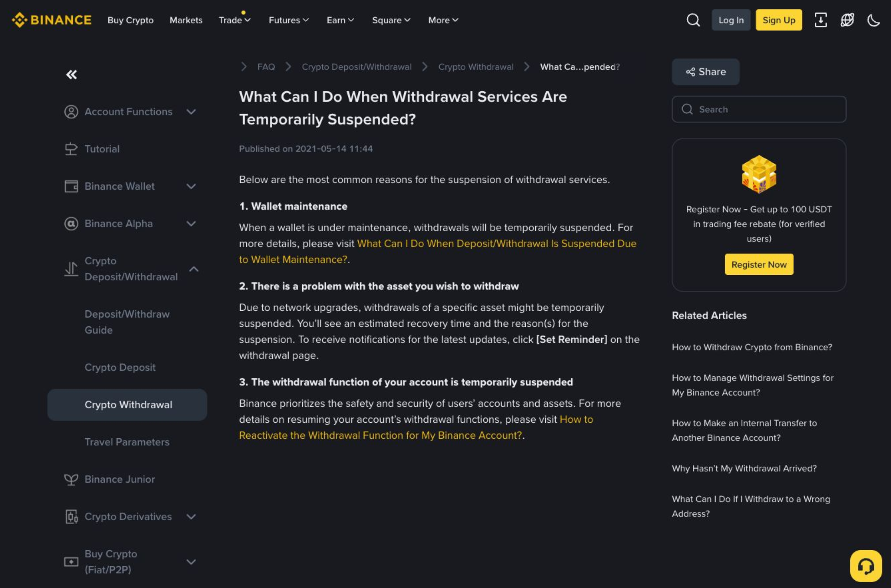Click the Log In button
The width and height of the screenshot is (891, 588).
[x=731, y=20]
